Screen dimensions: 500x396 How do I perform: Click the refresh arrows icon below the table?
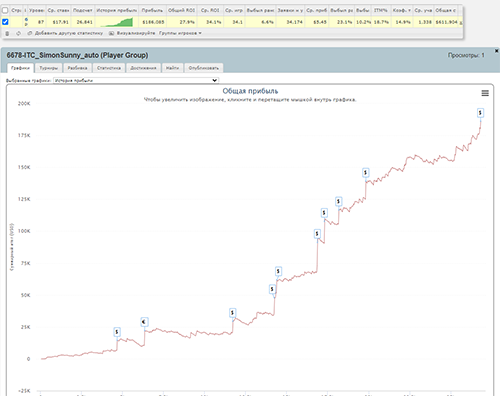(x=18, y=33)
